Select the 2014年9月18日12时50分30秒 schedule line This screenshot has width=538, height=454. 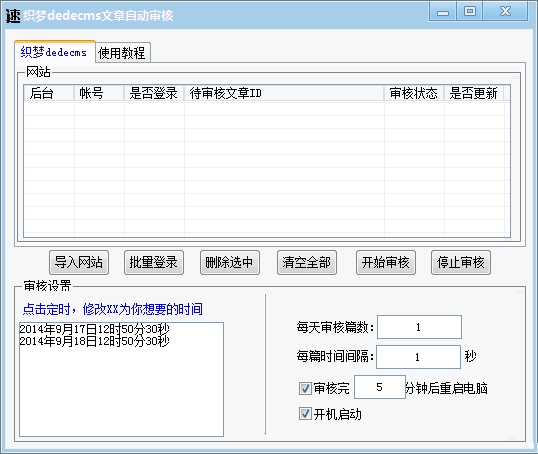(94, 341)
